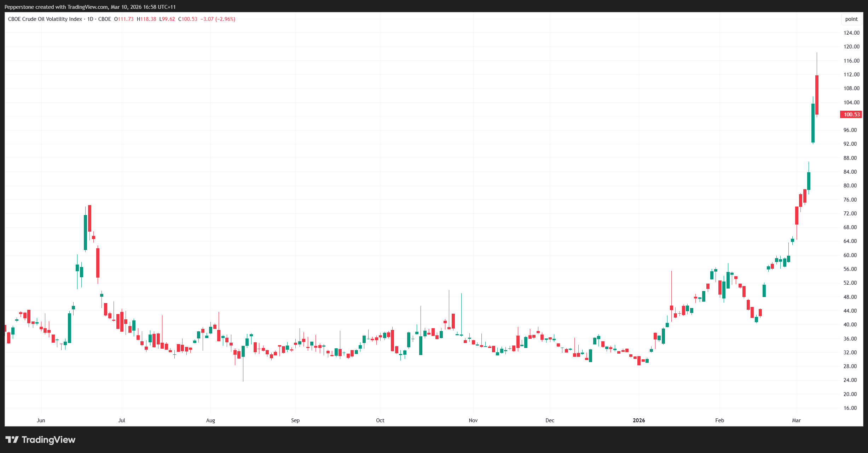This screenshot has width=868, height=453.
Task: Select the Dec label on time axis
Action: click(550, 420)
